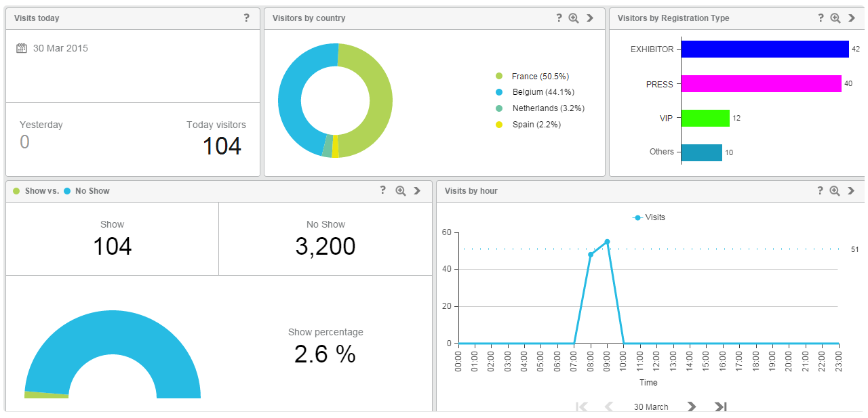Click calendar icon beside 30 Mar 2015
This screenshot has width=868, height=418.
coord(22,48)
